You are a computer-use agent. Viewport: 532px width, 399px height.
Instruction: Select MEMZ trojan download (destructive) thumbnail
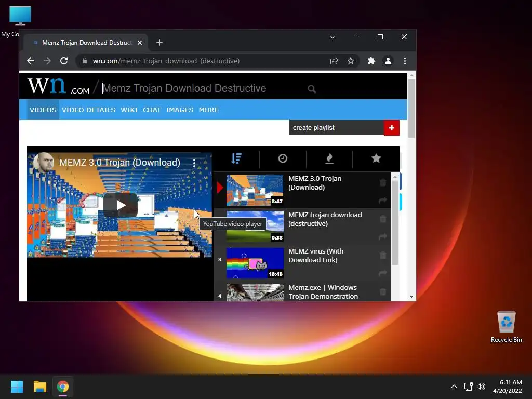pos(255,227)
